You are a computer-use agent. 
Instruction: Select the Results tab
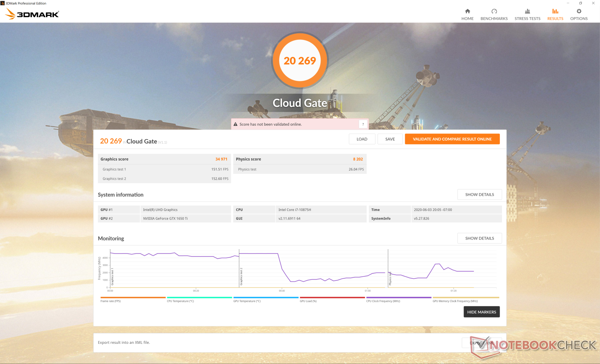pyautogui.click(x=555, y=14)
